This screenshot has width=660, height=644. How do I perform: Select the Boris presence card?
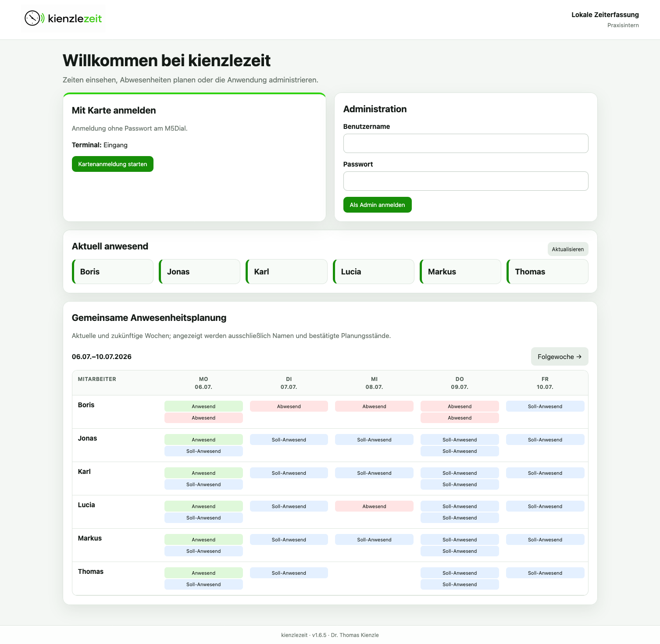pyautogui.click(x=113, y=271)
